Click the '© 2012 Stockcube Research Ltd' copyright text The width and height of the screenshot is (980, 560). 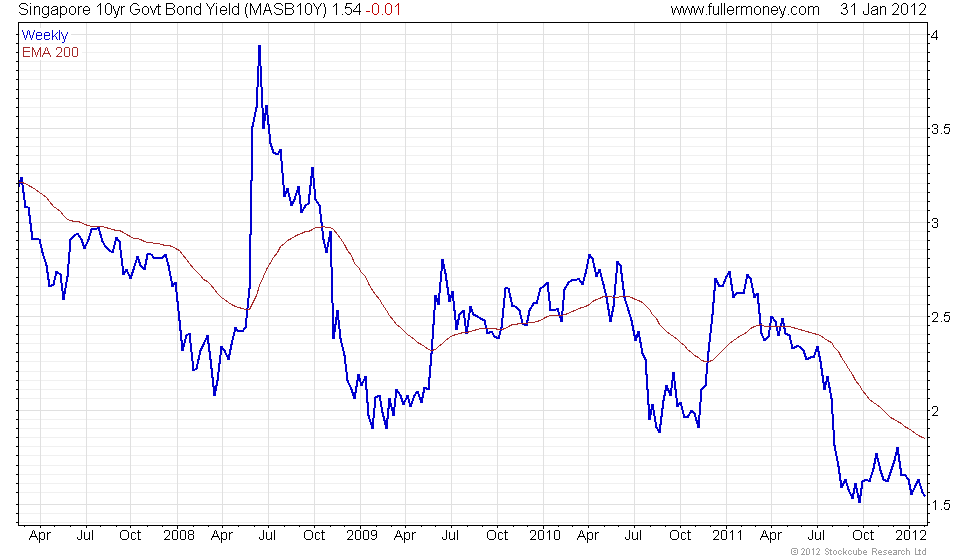pos(858,552)
